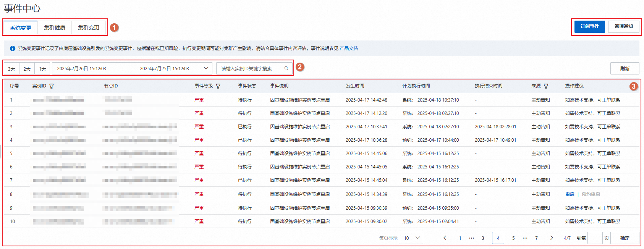Click 预约重启 link in row 8

[x=591, y=194]
